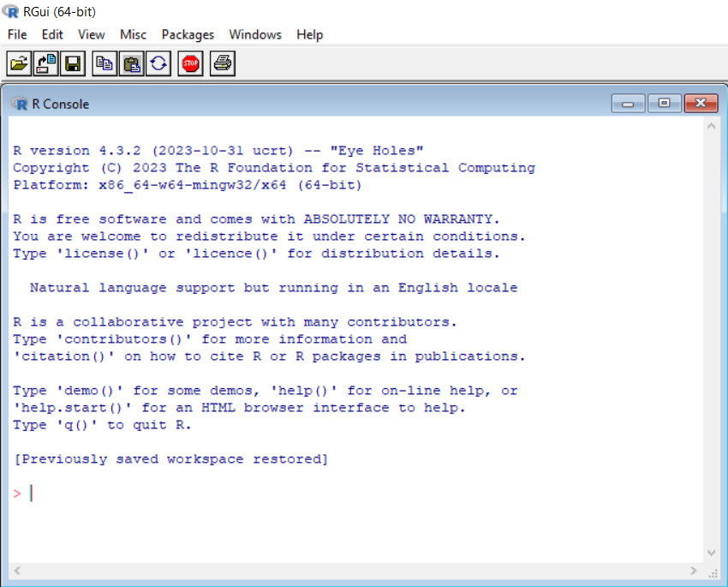Click the "Type 'q()' to quit R." line
The width and height of the screenshot is (728, 587).
[102, 425]
